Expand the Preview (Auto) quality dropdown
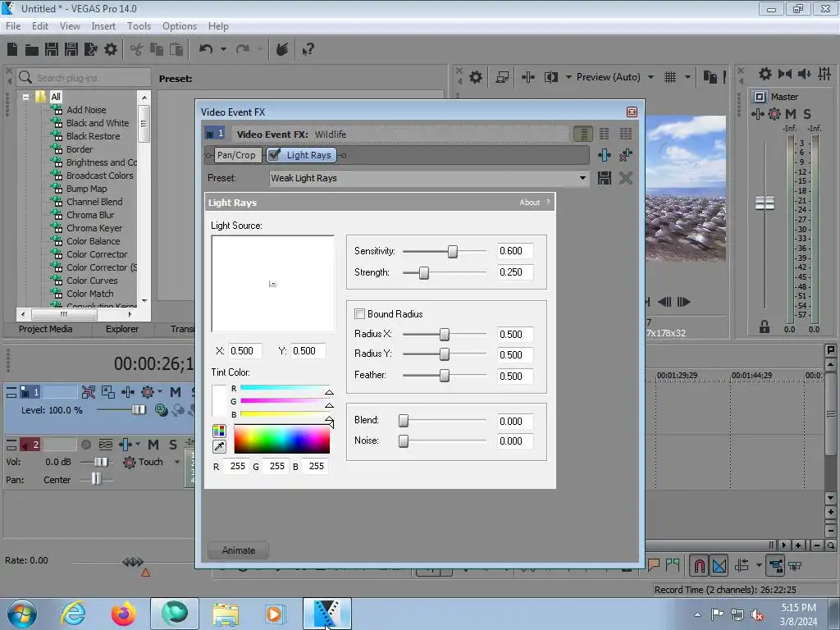Screen dimensions: 840x630 click(651, 77)
